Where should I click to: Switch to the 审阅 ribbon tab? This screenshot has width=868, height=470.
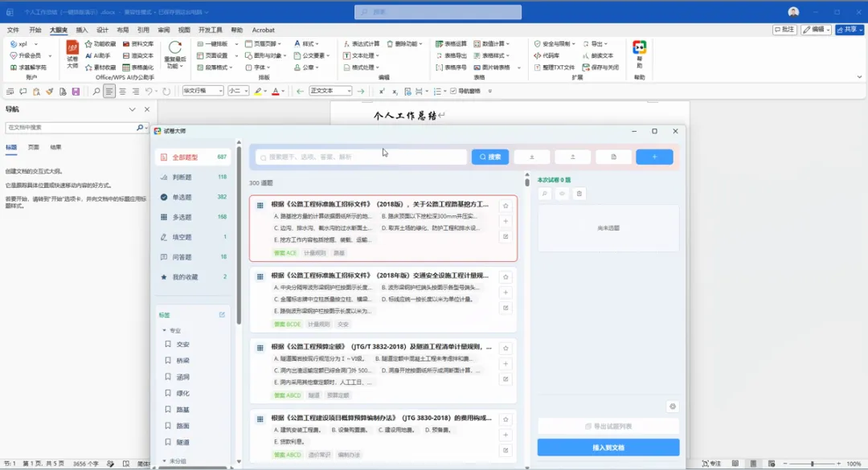click(164, 30)
